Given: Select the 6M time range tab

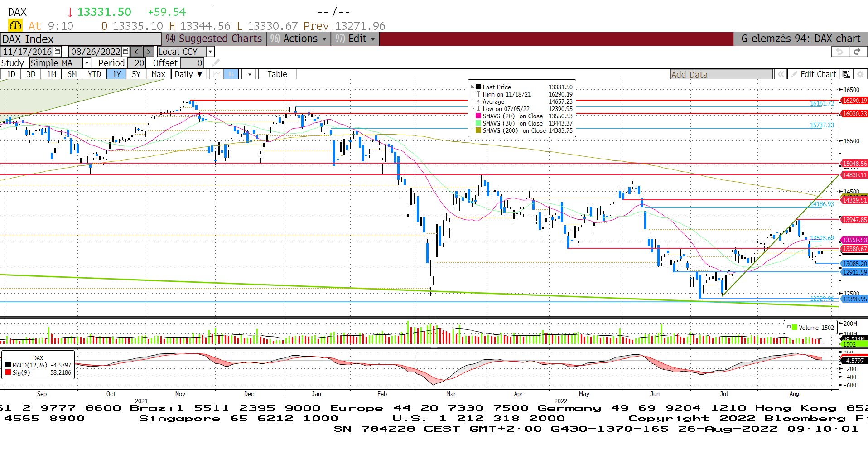Looking at the screenshot, I should (72, 74).
